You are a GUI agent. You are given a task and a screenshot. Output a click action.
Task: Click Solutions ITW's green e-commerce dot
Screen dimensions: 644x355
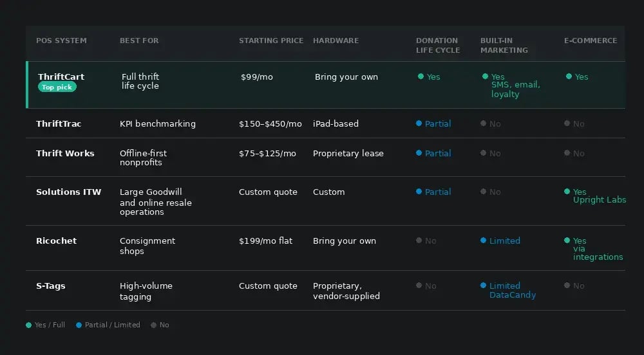[x=567, y=192]
